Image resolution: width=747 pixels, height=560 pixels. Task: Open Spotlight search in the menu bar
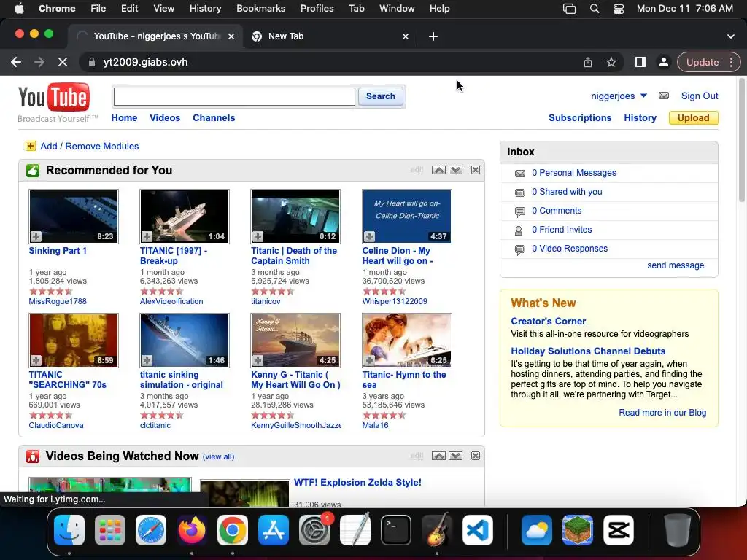[594, 9]
